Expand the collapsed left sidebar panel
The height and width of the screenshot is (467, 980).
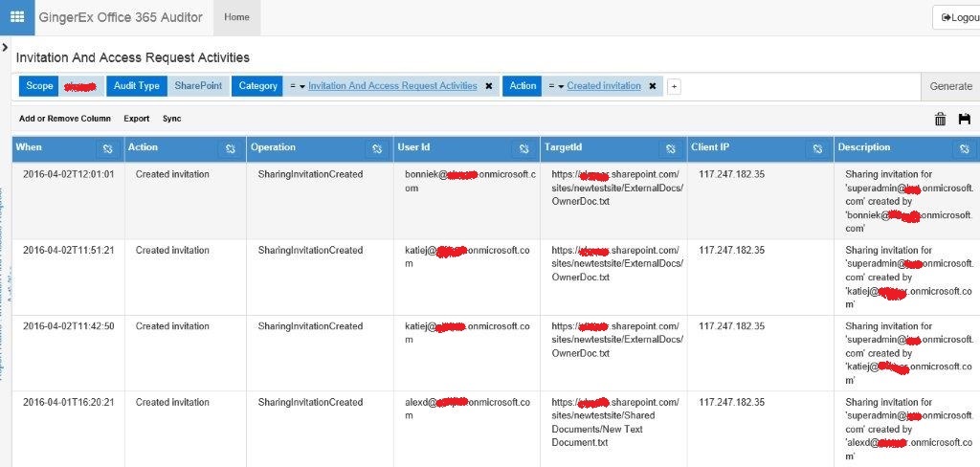[x=5, y=46]
